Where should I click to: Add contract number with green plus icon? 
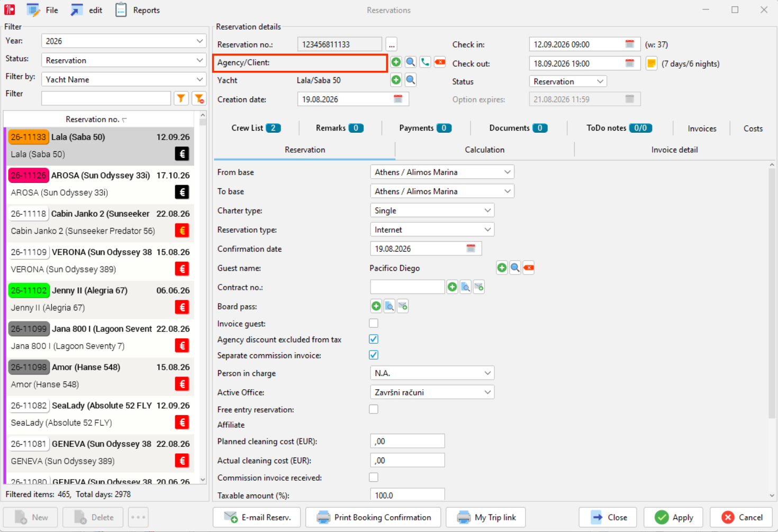(x=453, y=287)
